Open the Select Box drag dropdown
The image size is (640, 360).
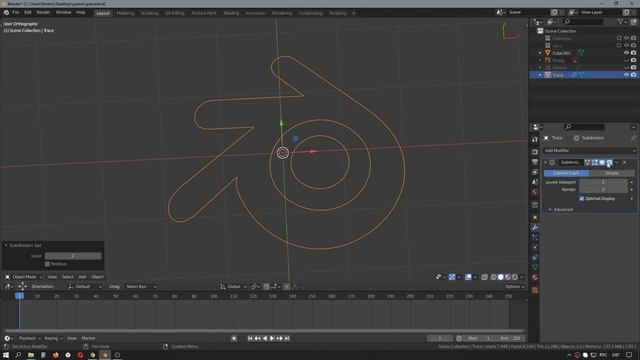pyautogui.click(x=140, y=287)
